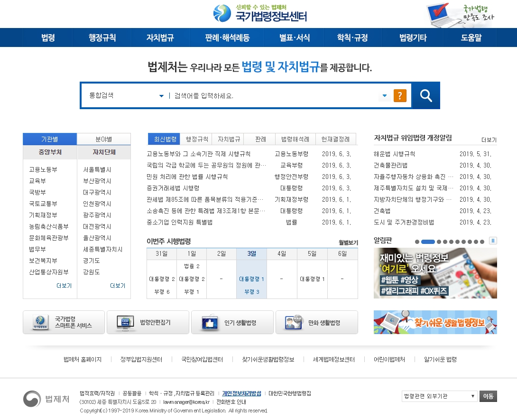The image size is (517, 420).
Task: Expand the search history arrow in search box
Action: click(384, 95)
